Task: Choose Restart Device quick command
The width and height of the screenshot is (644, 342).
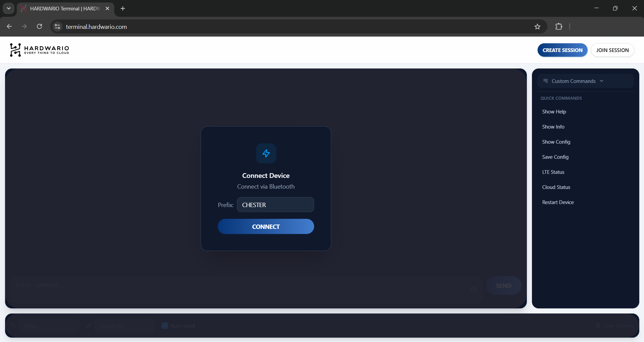Action: click(x=558, y=202)
